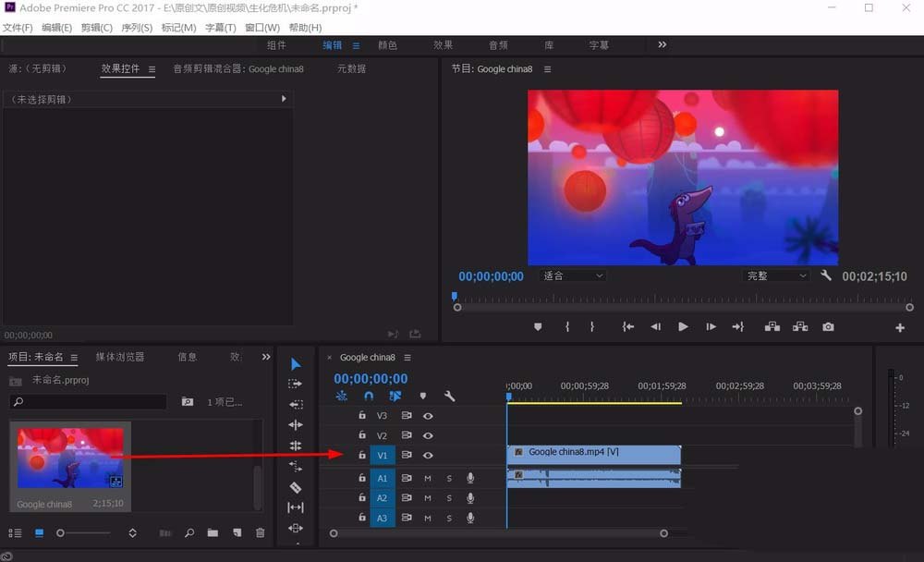The height and width of the screenshot is (562, 924).
Task: Open the program monitor panel menu
Action: [547, 69]
